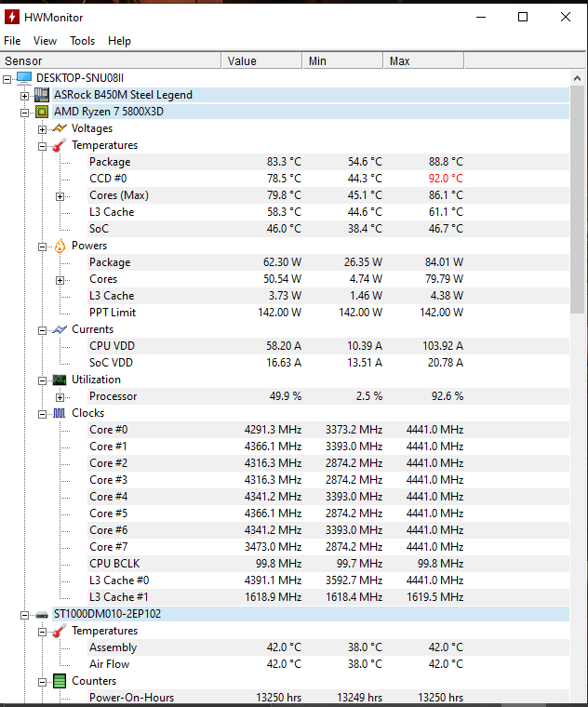Select the L3 Cache temperature row
The height and width of the screenshot is (707, 588).
click(328, 212)
